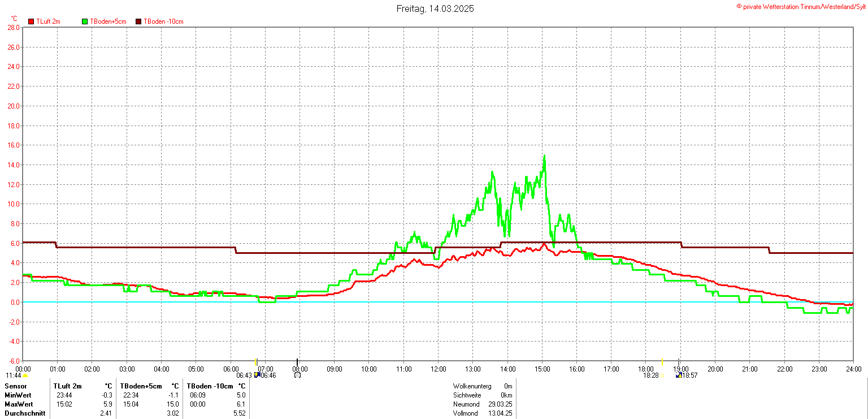Click the yellow sun icon beside 11:44
Screen dimensions: 868x419
[x=25, y=375]
